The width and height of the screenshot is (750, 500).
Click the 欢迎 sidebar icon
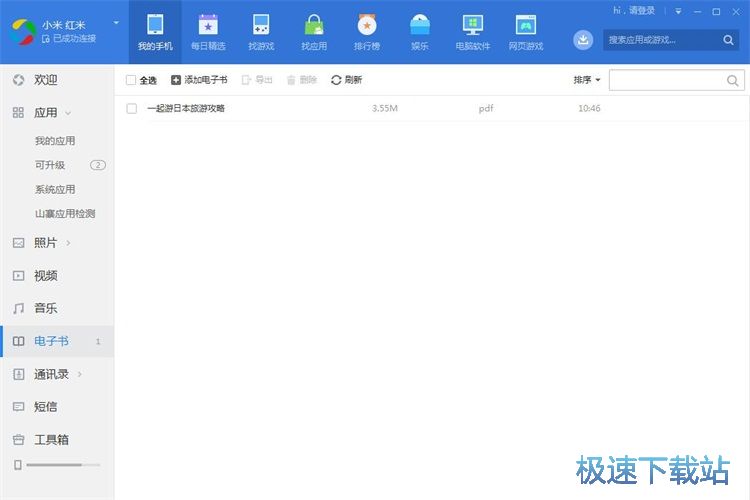pos(18,80)
